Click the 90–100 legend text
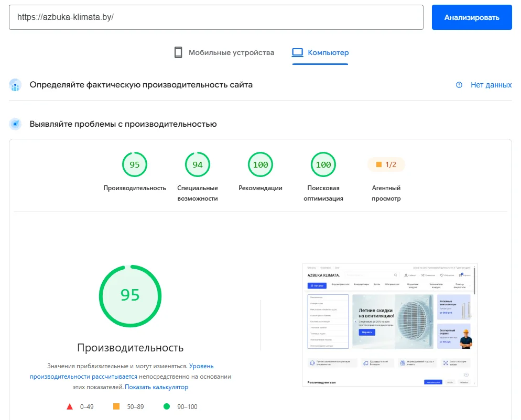Screen dimensions: 521x420 coord(187,407)
